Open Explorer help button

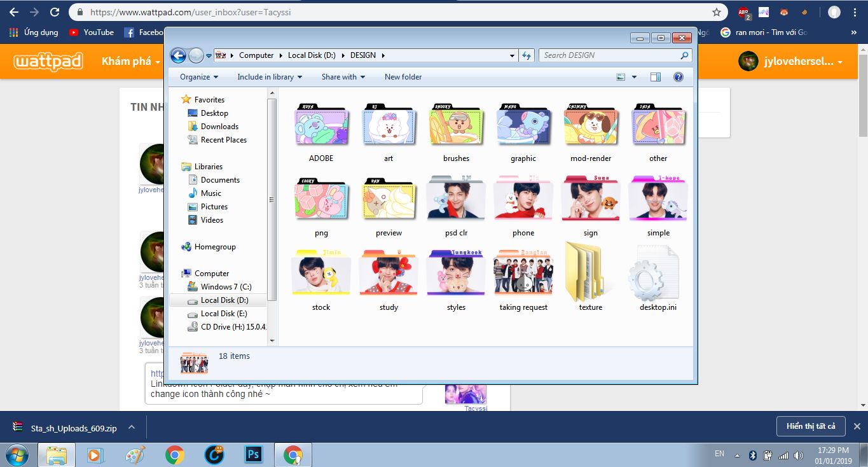click(x=679, y=77)
